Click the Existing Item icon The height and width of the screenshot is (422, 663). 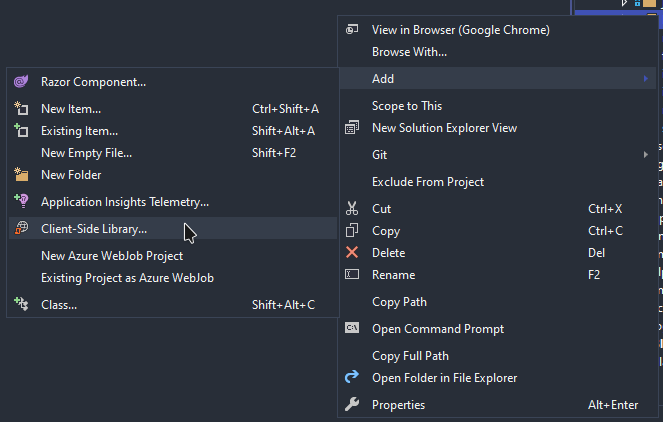pyautogui.click(x=21, y=130)
